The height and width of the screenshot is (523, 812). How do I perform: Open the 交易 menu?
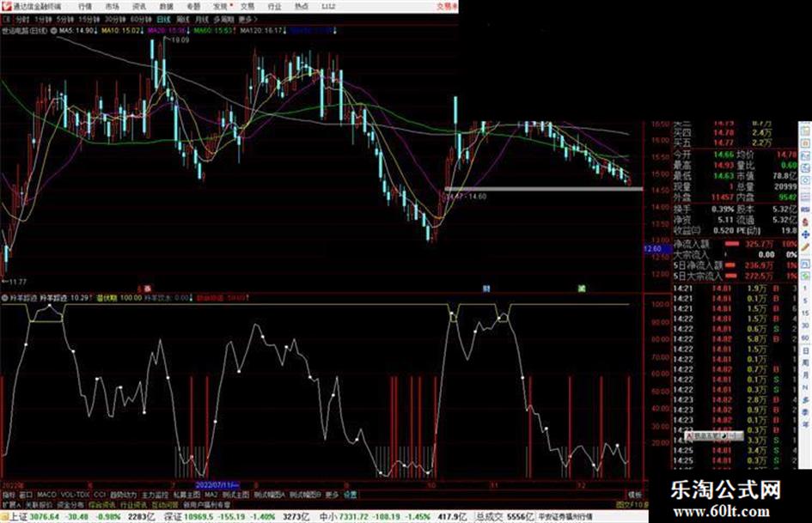click(x=247, y=7)
